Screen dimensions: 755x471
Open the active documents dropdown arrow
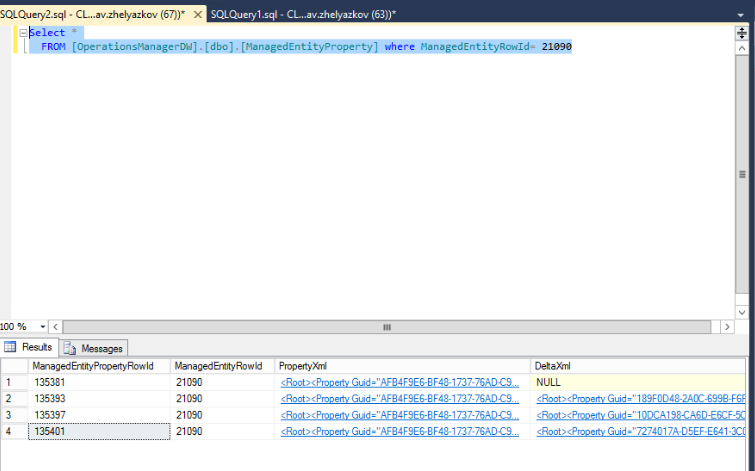coord(741,14)
